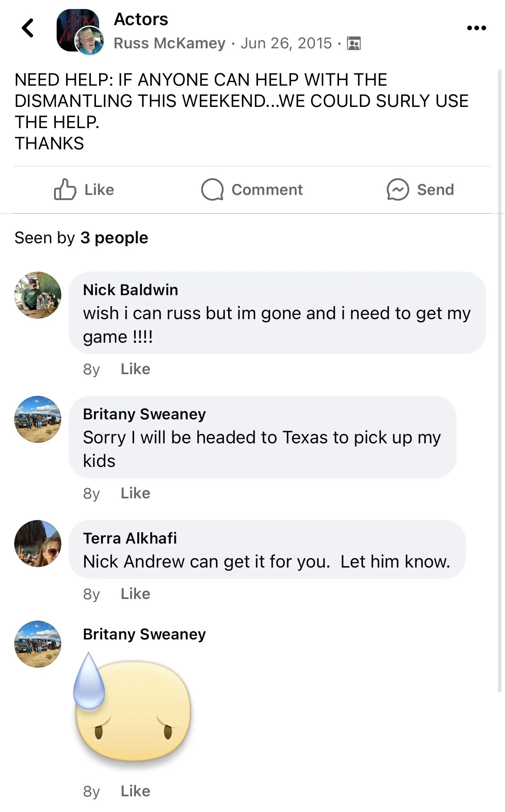Tap the Messenger Send icon
Viewport: 505px width, 812px height.
[398, 190]
